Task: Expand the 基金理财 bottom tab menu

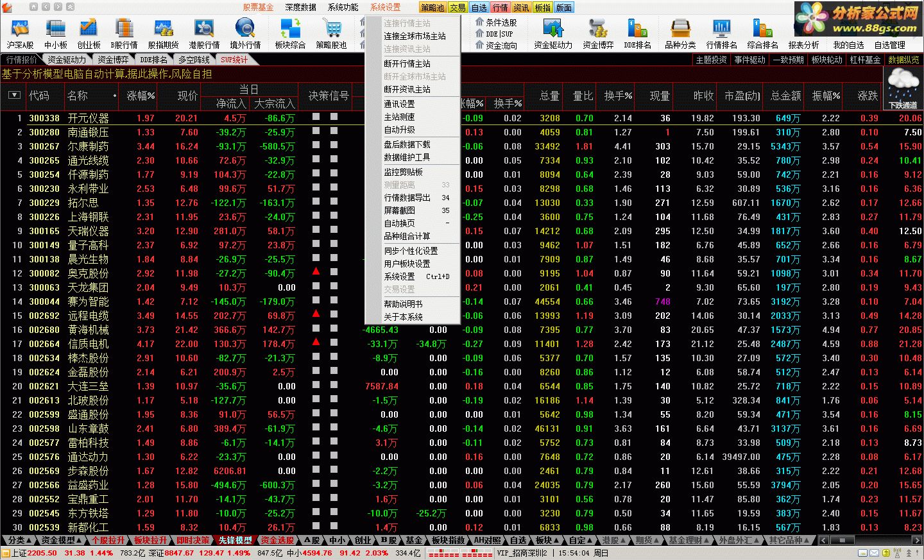Action: [689, 540]
